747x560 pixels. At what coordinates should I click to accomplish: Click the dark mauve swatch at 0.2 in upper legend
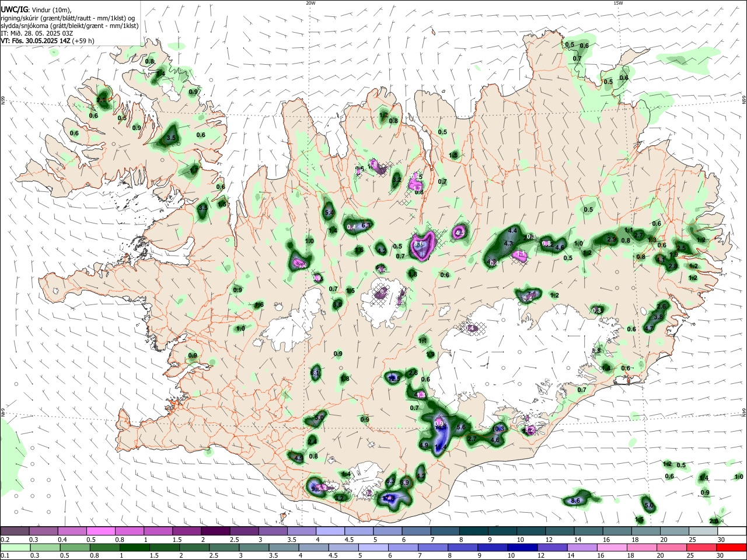point(15,531)
